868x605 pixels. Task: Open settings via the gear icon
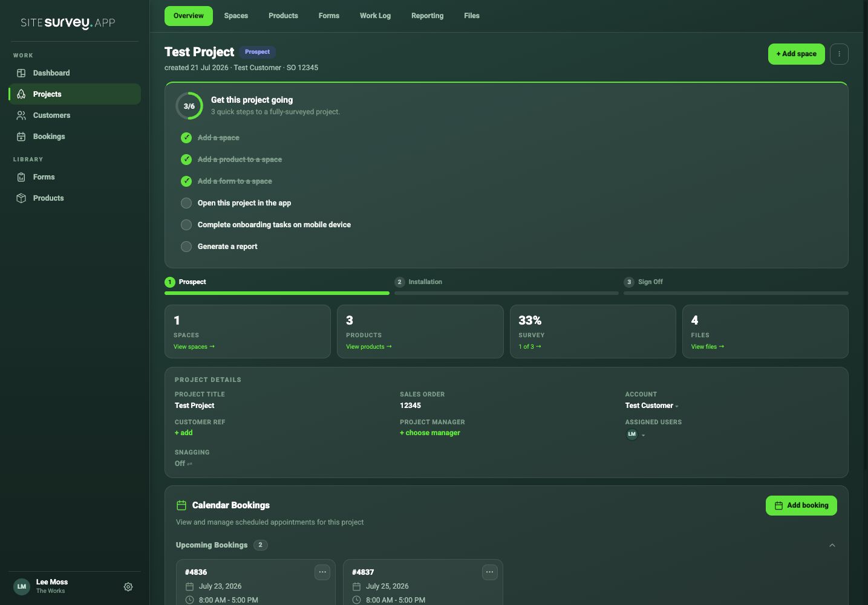128,587
